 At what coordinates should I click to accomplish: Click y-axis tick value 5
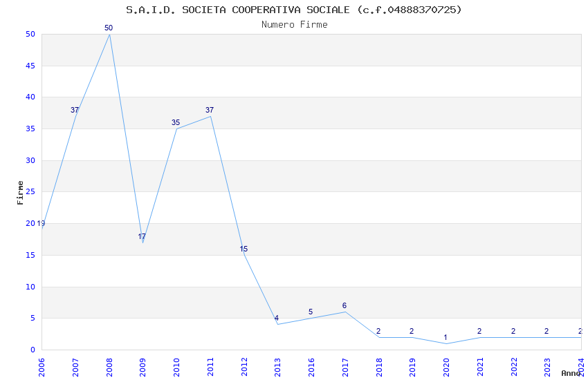coord(33,319)
